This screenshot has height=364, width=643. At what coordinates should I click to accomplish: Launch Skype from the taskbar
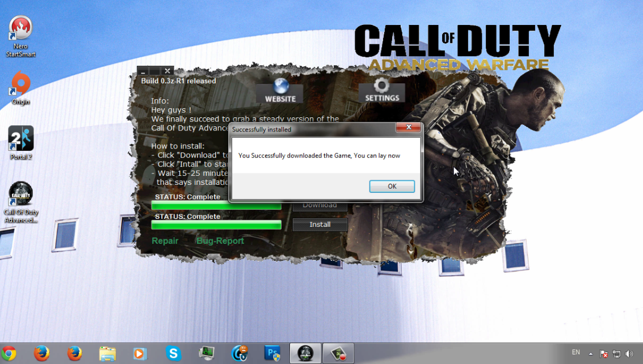[x=173, y=353]
